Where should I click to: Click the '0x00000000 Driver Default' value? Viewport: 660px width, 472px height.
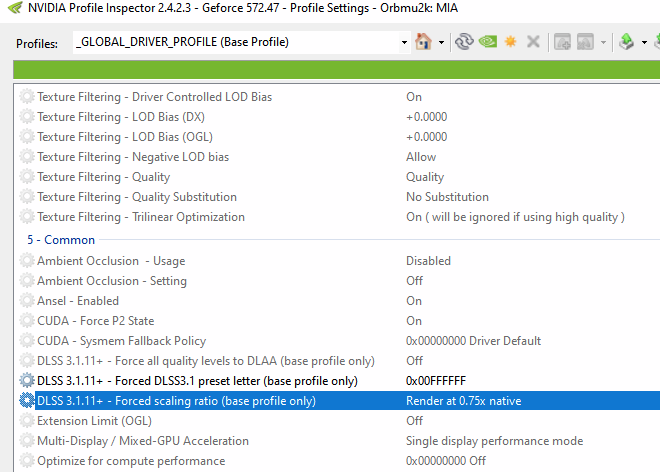pyautogui.click(x=473, y=341)
